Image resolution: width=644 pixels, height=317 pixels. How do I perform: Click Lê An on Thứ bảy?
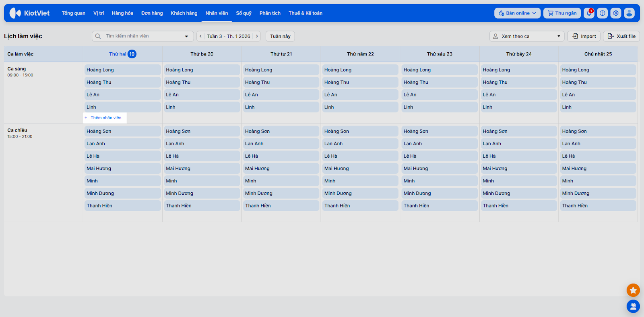tap(519, 95)
